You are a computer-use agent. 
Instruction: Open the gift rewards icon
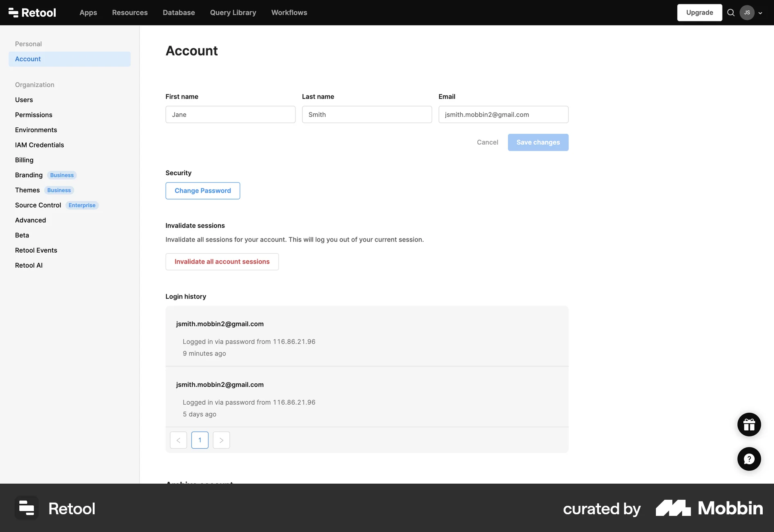(749, 424)
